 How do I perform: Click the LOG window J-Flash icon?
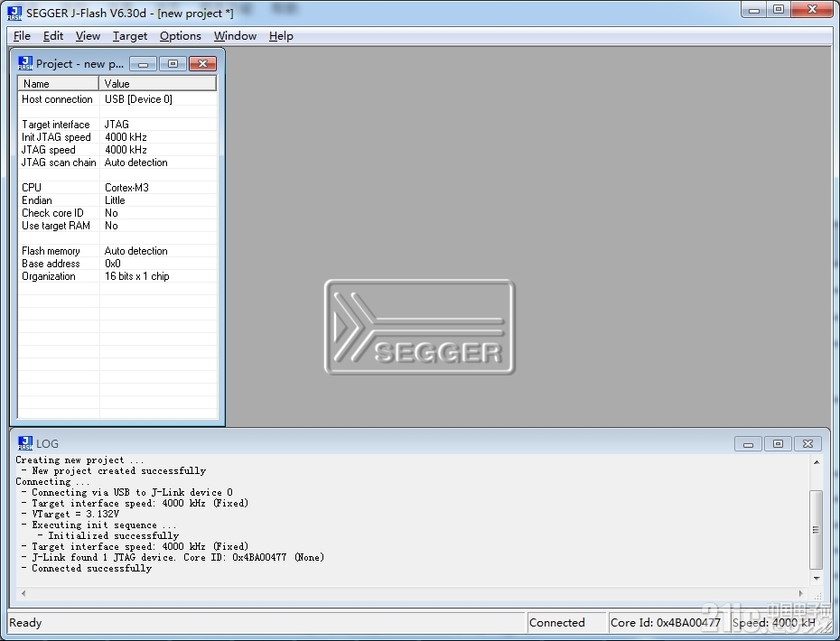click(x=25, y=443)
